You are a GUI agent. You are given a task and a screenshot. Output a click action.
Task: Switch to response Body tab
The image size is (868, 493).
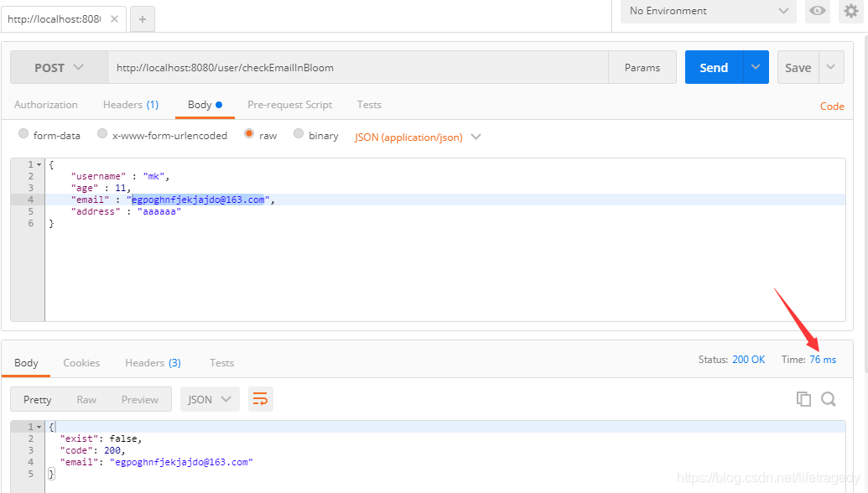coord(26,362)
